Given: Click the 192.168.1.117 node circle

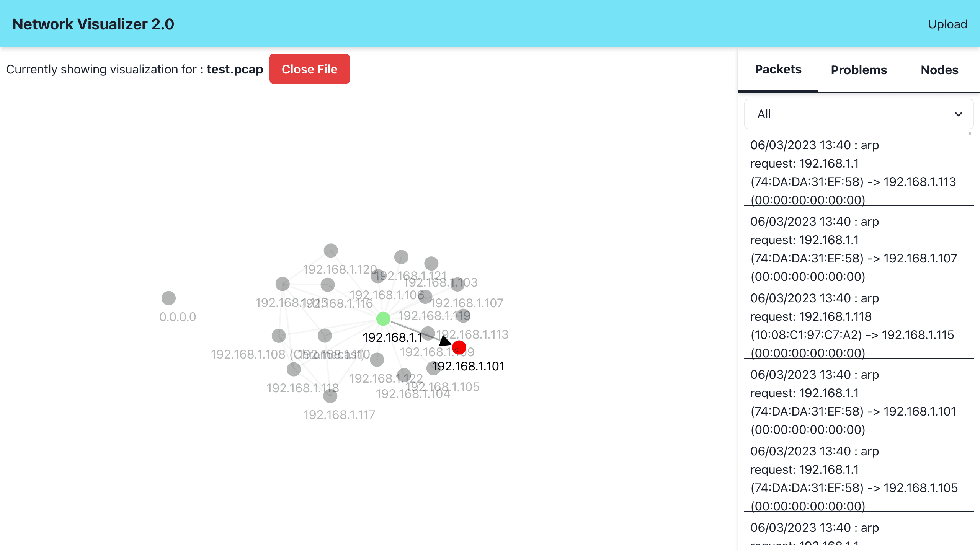Looking at the screenshot, I should pyautogui.click(x=330, y=396).
